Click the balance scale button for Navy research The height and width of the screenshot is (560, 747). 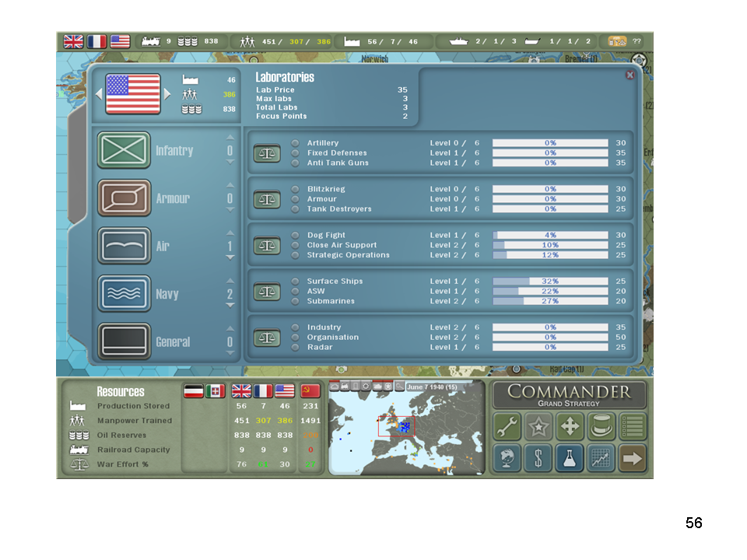267,292
